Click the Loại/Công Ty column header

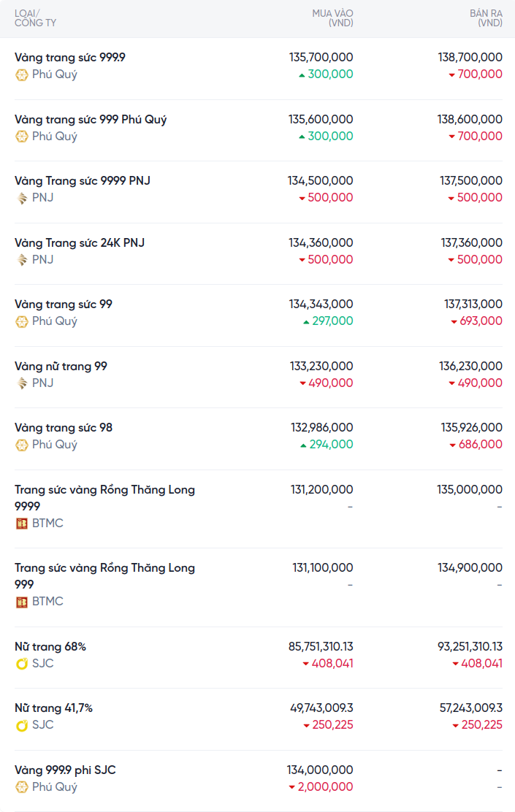[35, 18]
